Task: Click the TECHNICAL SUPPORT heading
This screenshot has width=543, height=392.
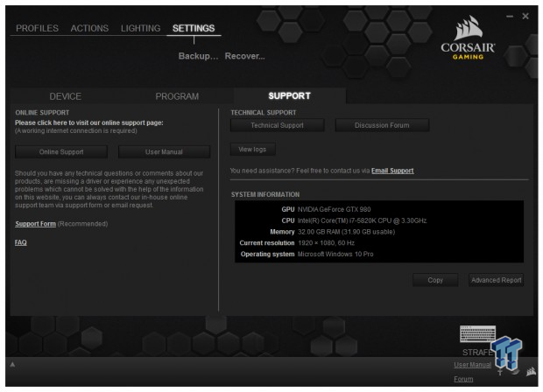Action: coord(264,113)
